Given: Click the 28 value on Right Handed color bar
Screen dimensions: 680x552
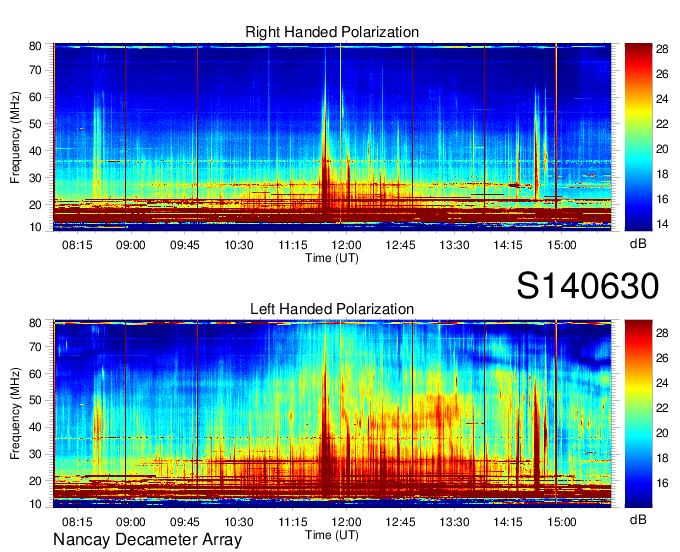Looking at the screenshot, I should [662, 49].
